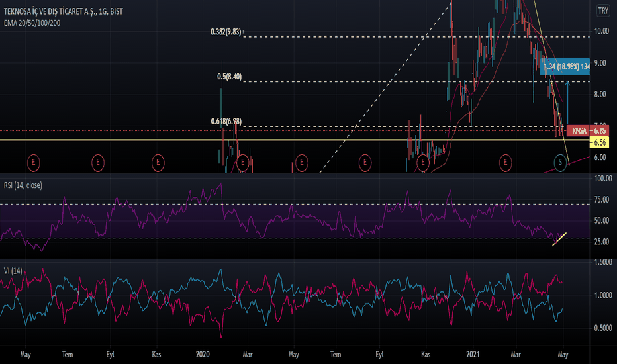
Task: Click the Kas label beside 2020
Action: click(x=157, y=355)
